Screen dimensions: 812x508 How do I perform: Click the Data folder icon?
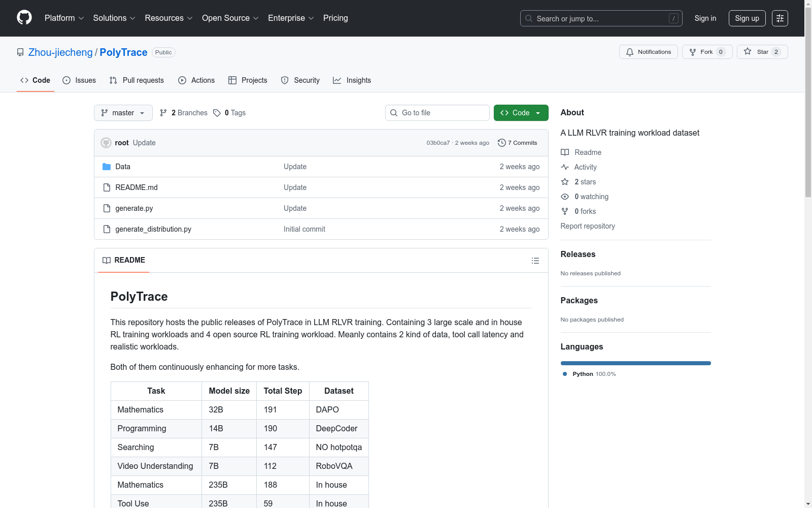coord(107,167)
